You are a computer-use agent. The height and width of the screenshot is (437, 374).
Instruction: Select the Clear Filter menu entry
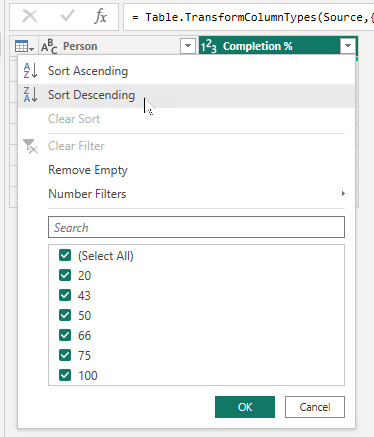tap(186, 146)
